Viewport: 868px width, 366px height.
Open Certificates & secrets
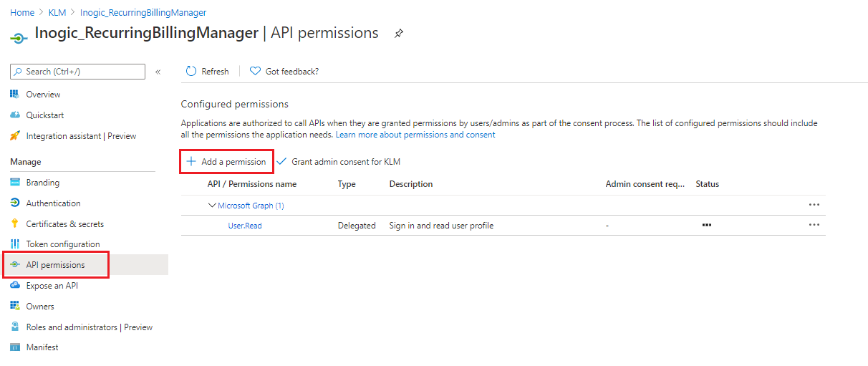coord(65,224)
